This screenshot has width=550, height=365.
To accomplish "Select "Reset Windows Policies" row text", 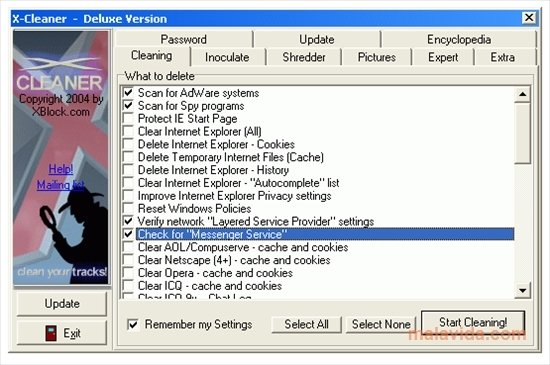I will (195, 209).
